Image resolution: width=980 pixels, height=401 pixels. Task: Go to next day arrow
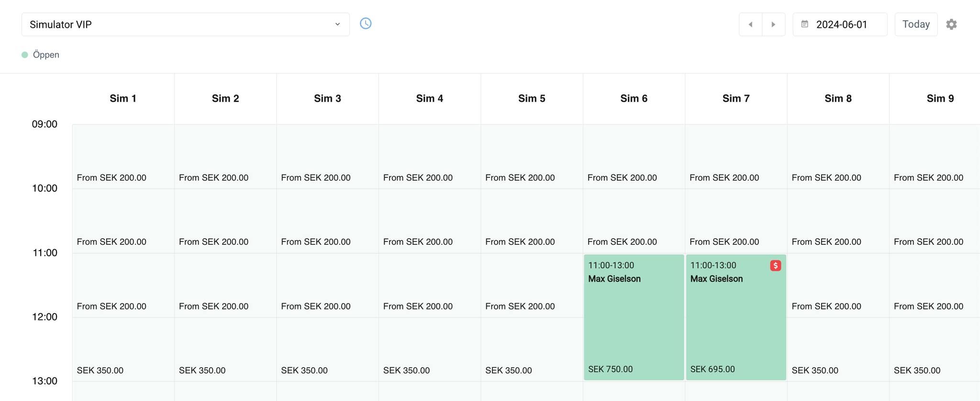coord(773,24)
